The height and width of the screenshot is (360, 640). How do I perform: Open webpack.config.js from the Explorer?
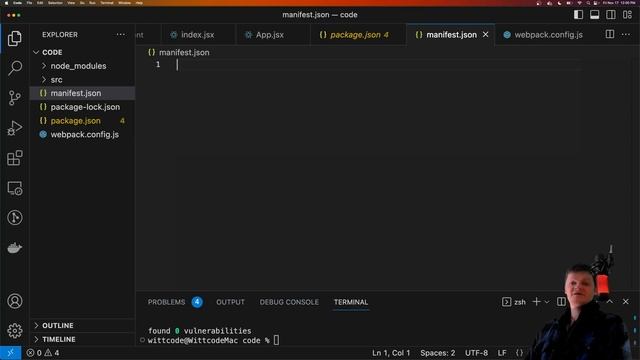82,134
